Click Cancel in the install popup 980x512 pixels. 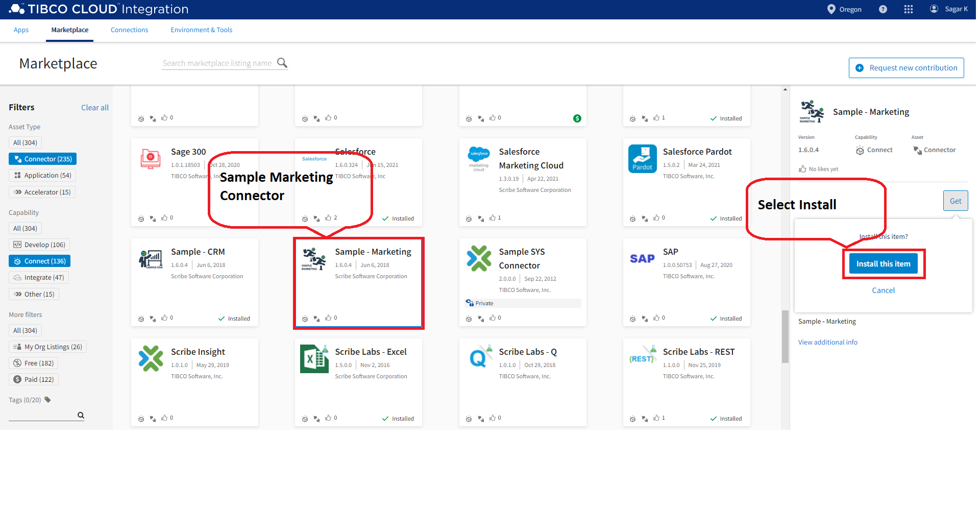click(x=884, y=290)
